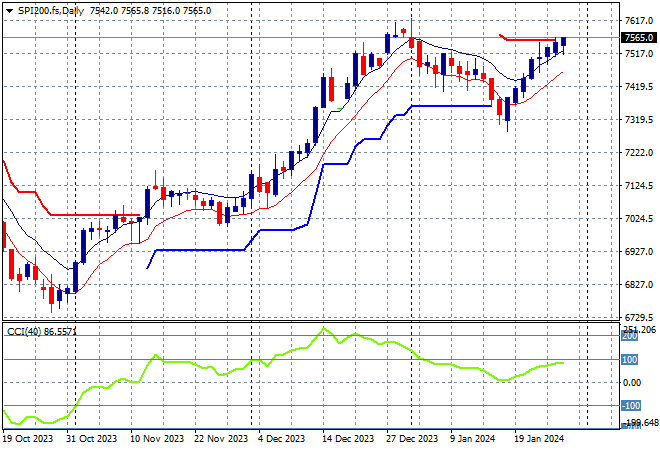Click the 19 Jan 2024 date label
This screenshot has width=660, height=450.
pos(540,438)
